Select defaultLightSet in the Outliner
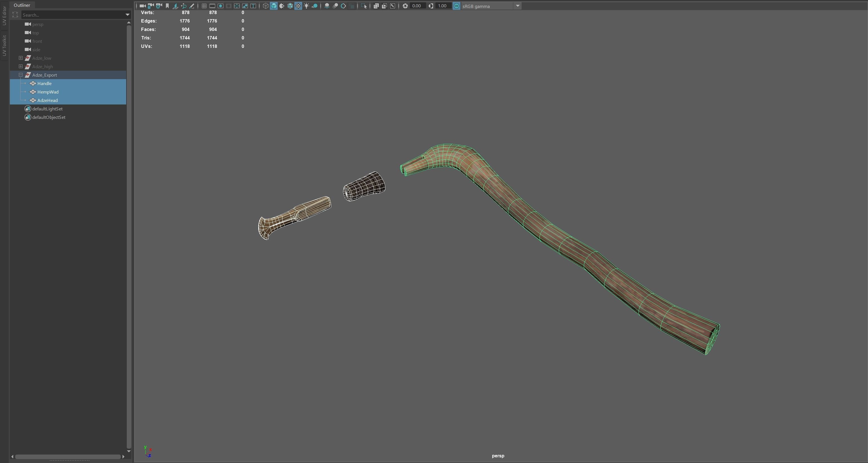 click(x=47, y=109)
